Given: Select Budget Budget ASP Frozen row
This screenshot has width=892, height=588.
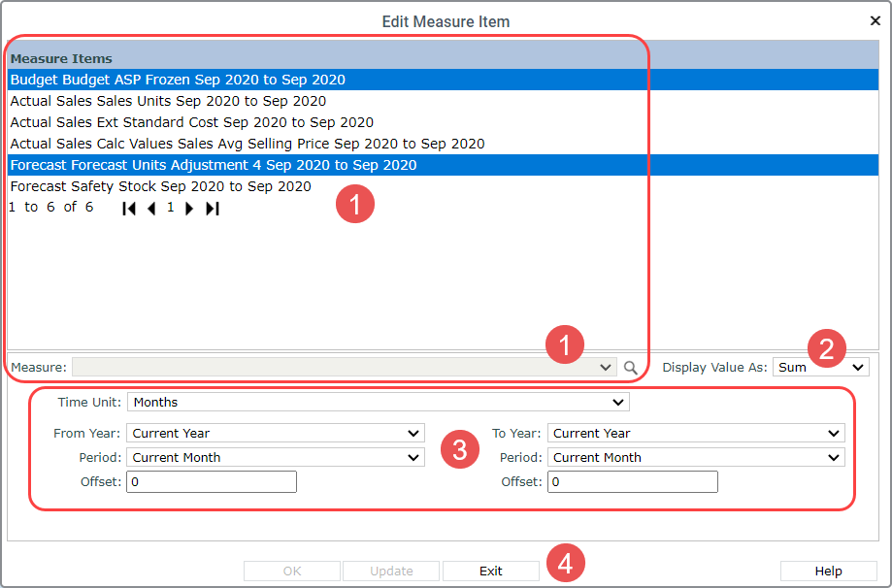Looking at the screenshot, I should coord(444,80).
